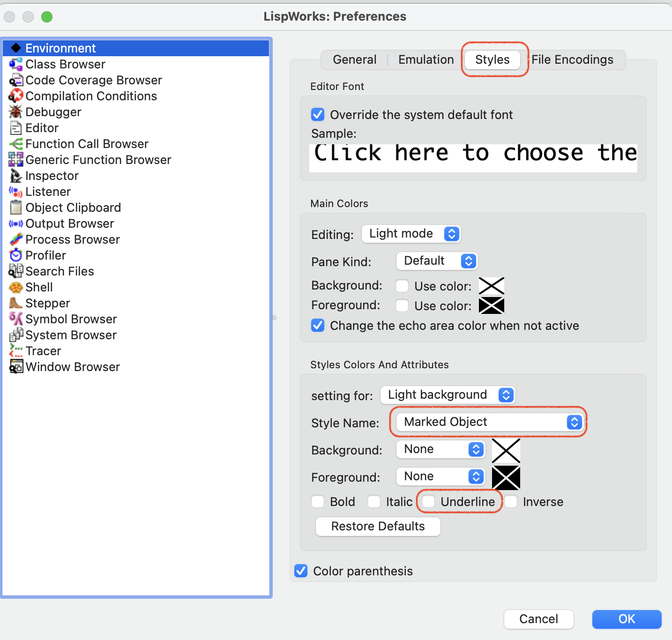Select Profiler in the preferences list
The image size is (672, 640).
(x=136, y=255)
